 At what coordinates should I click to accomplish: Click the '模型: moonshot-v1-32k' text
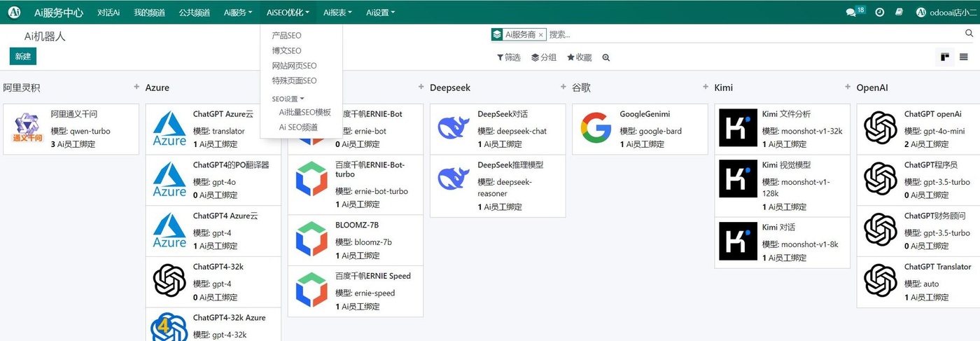coord(802,131)
